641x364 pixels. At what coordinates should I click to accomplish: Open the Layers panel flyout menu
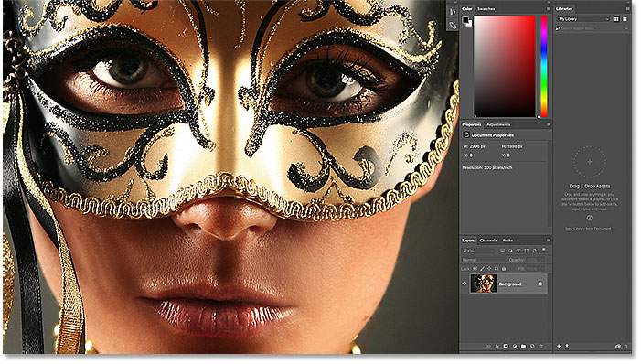click(x=549, y=241)
